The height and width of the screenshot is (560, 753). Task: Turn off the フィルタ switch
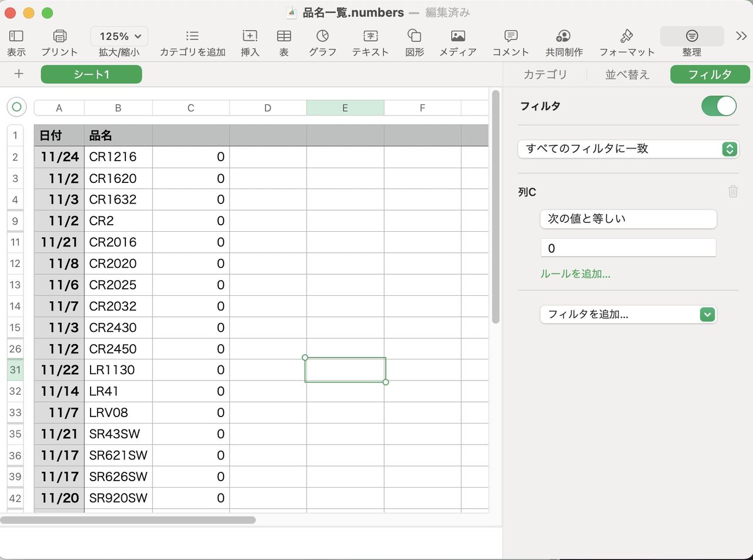(719, 106)
